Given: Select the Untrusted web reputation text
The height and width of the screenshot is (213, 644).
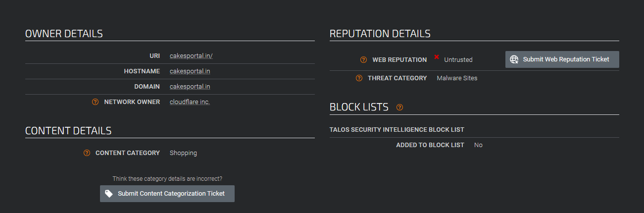Looking at the screenshot, I should (x=458, y=60).
